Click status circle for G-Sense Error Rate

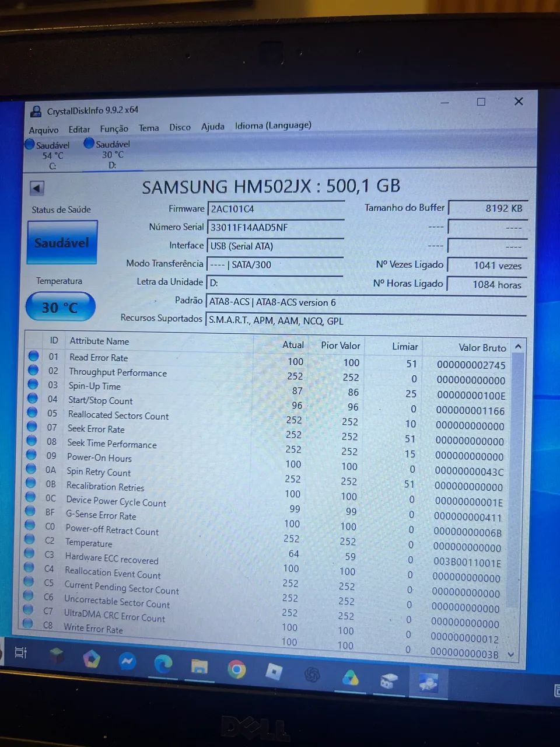tap(30, 511)
